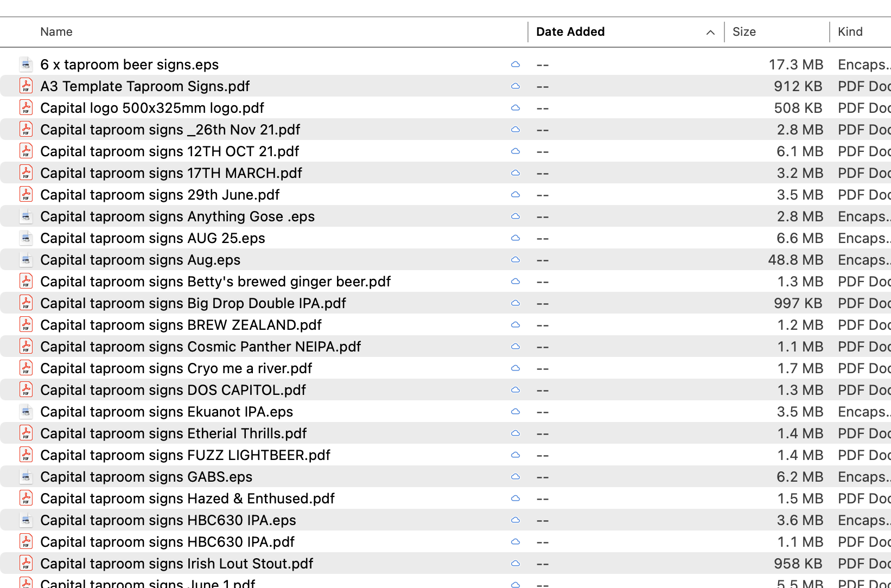This screenshot has width=891, height=588.
Task: Click the 912 KB size value
Action: pos(798,86)
